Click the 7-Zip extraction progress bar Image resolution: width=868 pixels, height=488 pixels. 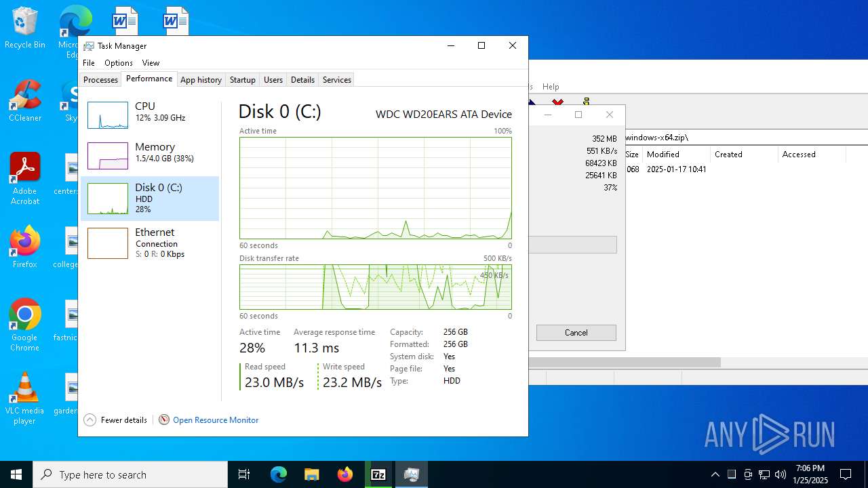573,245
